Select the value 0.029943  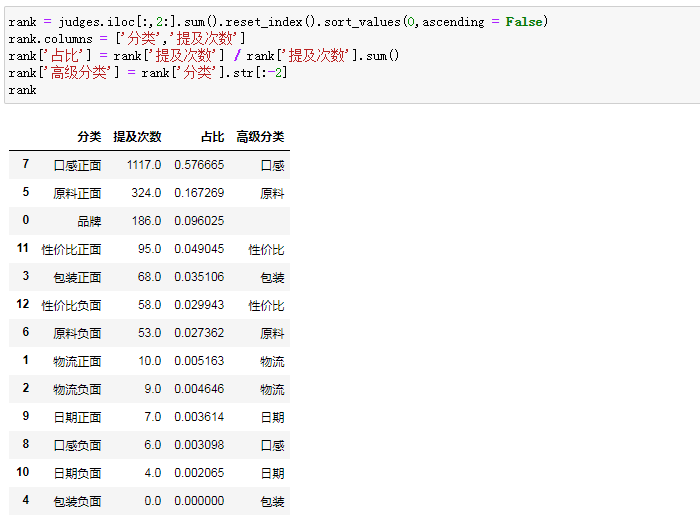pos(199,305)
